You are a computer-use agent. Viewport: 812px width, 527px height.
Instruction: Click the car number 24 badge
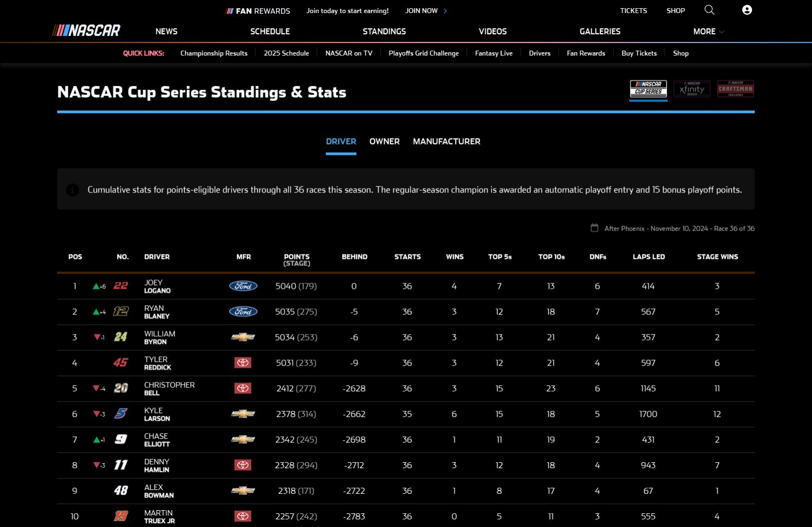[x=121, y=337]
